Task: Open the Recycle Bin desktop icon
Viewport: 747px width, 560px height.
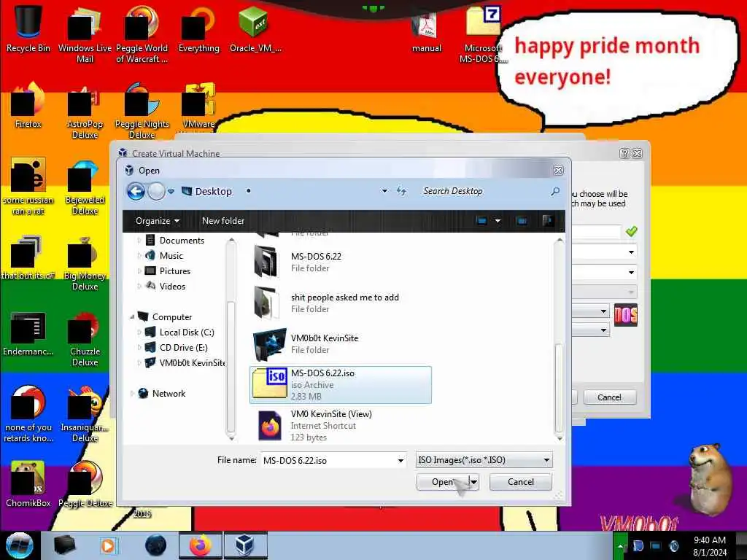Action: click(x=28, y=28)
